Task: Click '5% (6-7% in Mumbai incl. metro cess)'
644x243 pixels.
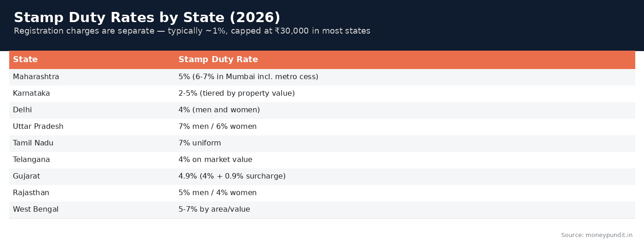Action: pos(248,77)
